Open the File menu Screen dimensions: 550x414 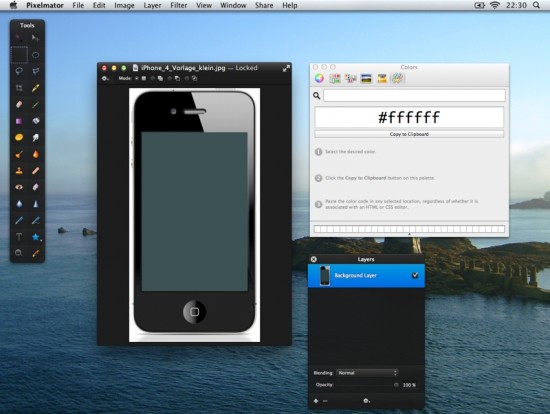tap(78, 5)
